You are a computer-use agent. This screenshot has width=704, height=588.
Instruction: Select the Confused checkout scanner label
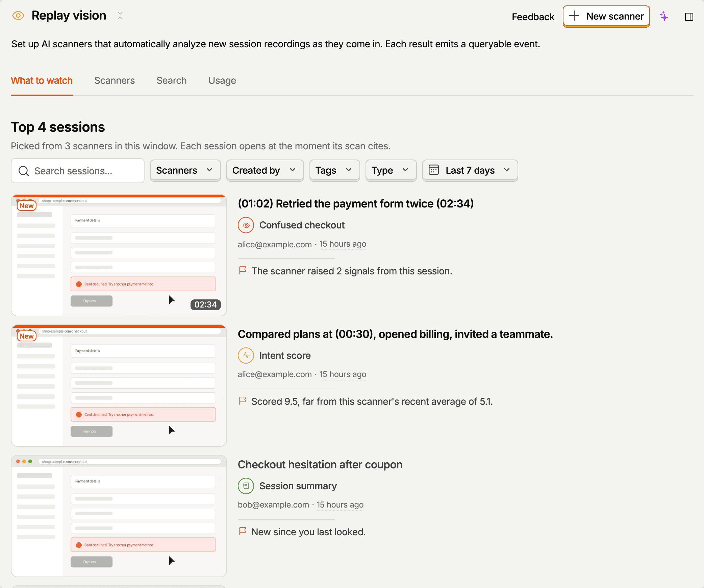tap(302, 225)
